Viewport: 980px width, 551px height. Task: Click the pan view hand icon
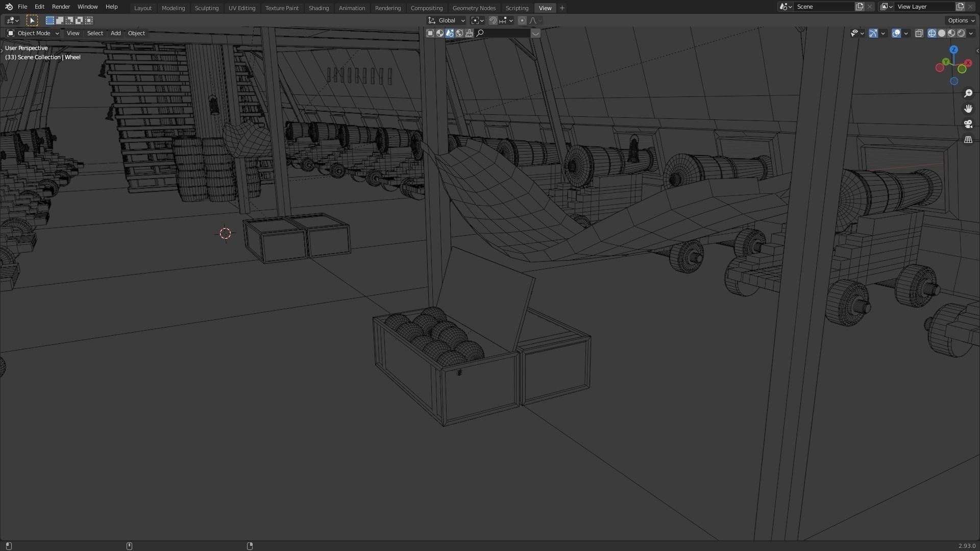click(x=968, y=109)
